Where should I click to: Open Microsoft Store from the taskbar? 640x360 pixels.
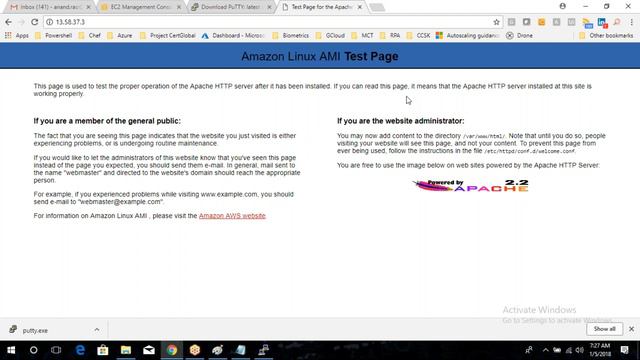click(103, 350)
